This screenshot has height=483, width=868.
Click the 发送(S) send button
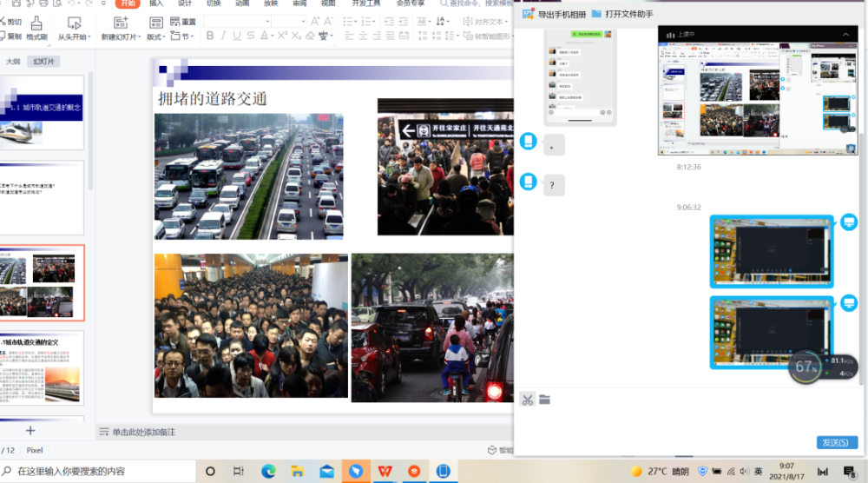tap(837, 442)
